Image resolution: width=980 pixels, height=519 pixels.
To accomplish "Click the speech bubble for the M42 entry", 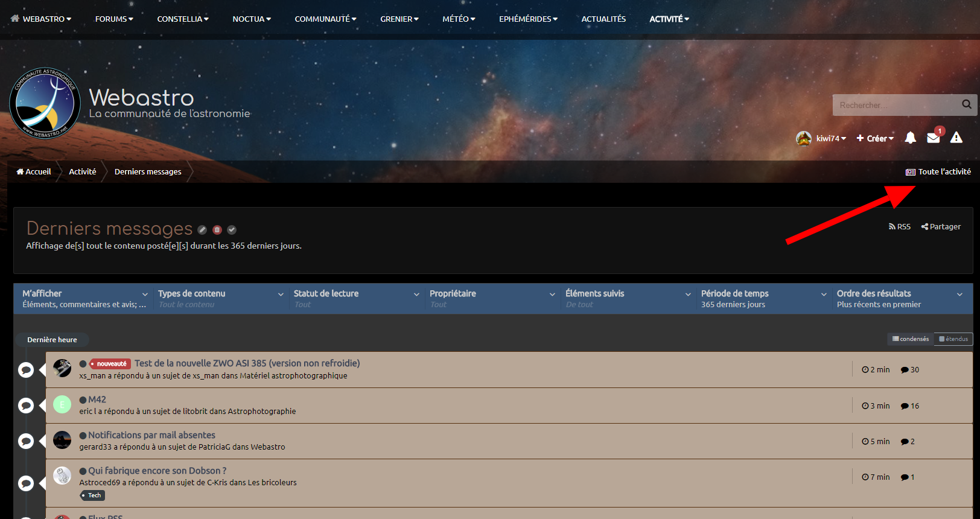I will [26, 406].
